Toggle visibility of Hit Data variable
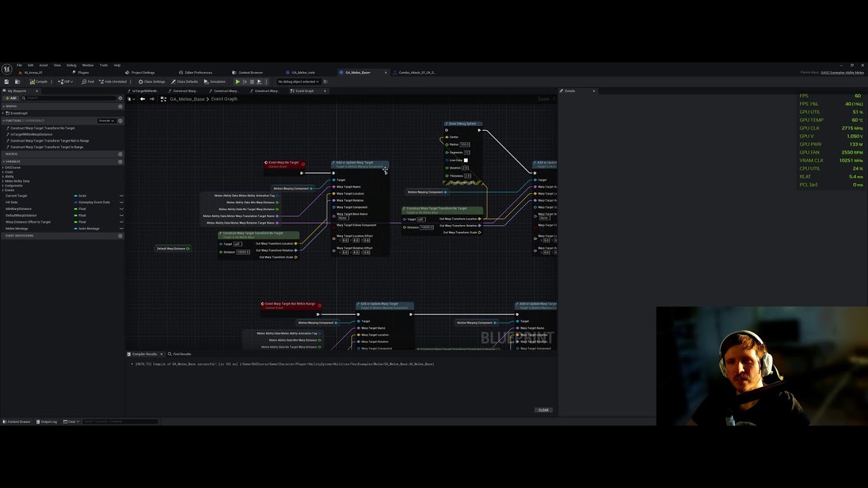The width and height of the screenshot is (868, 488). pos(121,202)
